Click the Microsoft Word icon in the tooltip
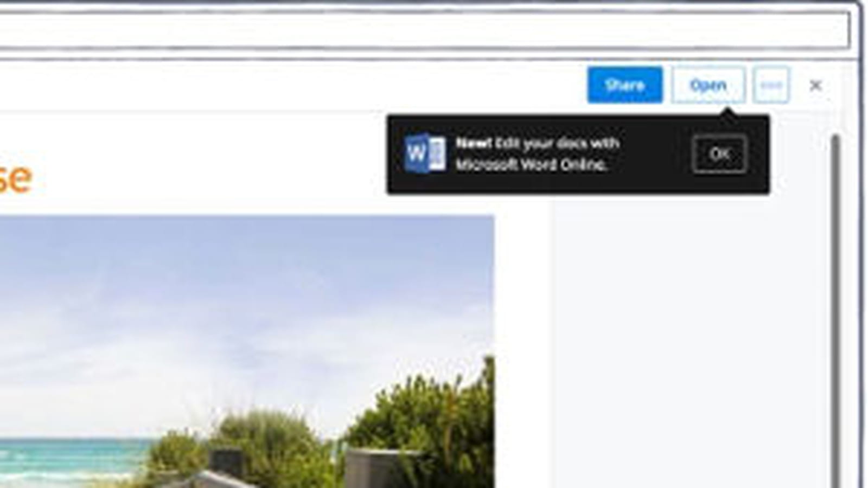Image resolution: width=868 pixels, height=488 pixels. click(425, 153)
